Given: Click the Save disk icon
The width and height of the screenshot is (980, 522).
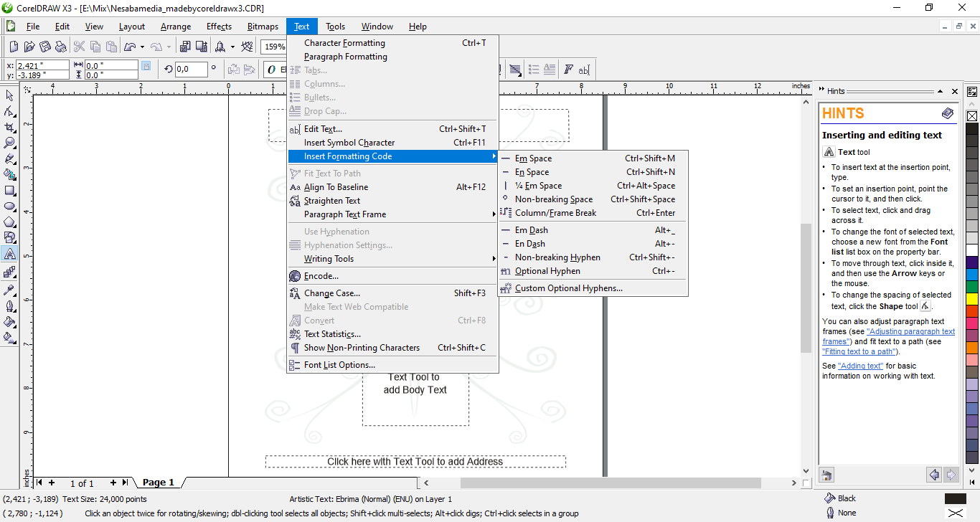Looking at the screenshot, I should (x=45, y=47).
